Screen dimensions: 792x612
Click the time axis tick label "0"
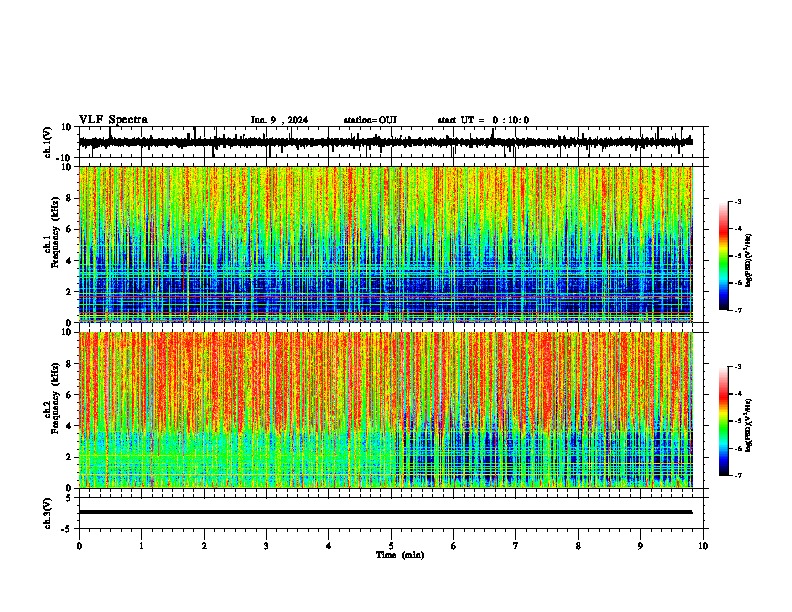pos(79,546)
